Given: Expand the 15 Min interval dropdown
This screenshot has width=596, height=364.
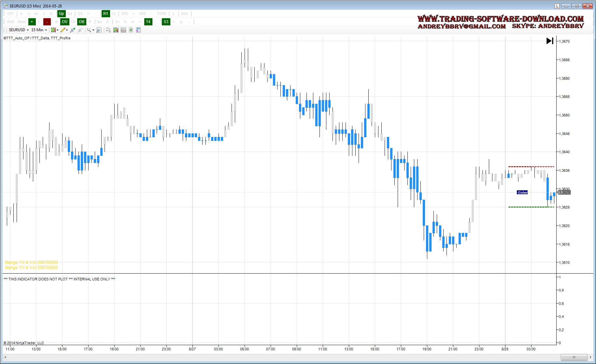Looking at the screenshot, I should 39,30.
